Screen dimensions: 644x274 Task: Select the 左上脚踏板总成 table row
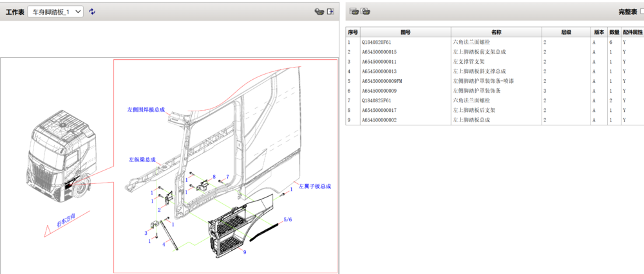coord(495,120)
